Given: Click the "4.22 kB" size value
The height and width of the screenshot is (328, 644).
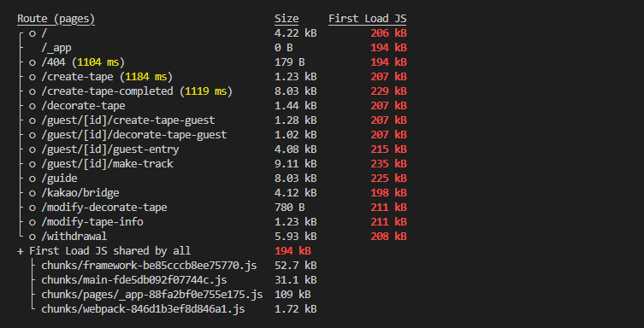Looking at the screenshot, I should (296, 33).
